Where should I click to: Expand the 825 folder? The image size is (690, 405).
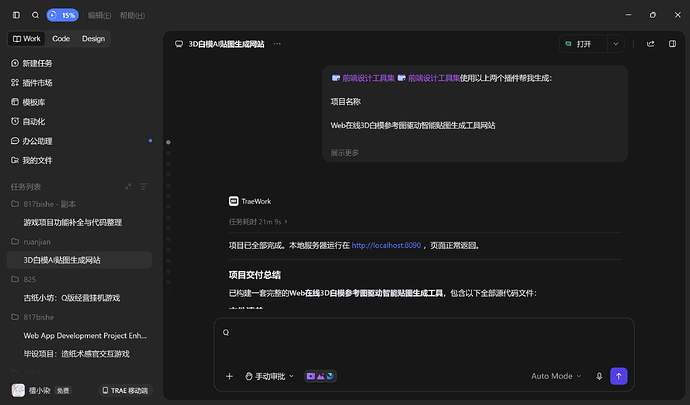coord(23,279)
